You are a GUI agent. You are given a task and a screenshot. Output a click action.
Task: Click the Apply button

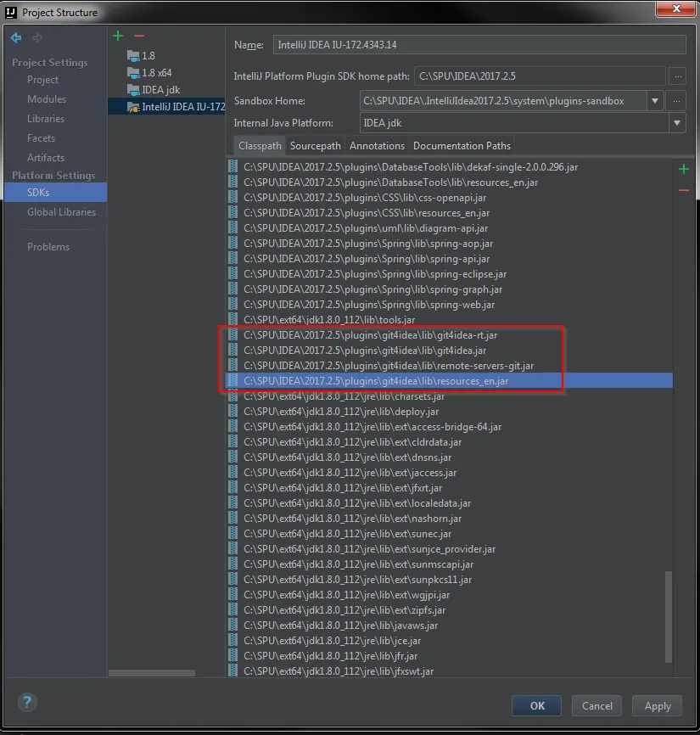click(x=658, y=706)
